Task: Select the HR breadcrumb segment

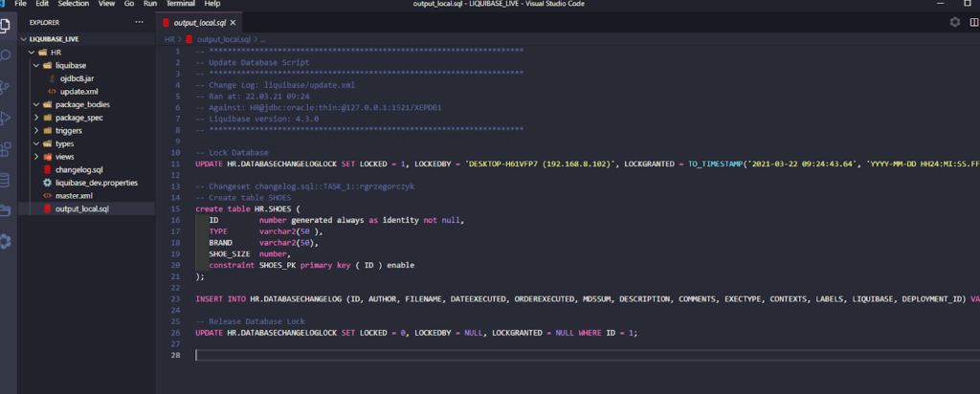Action: (169, 40)
